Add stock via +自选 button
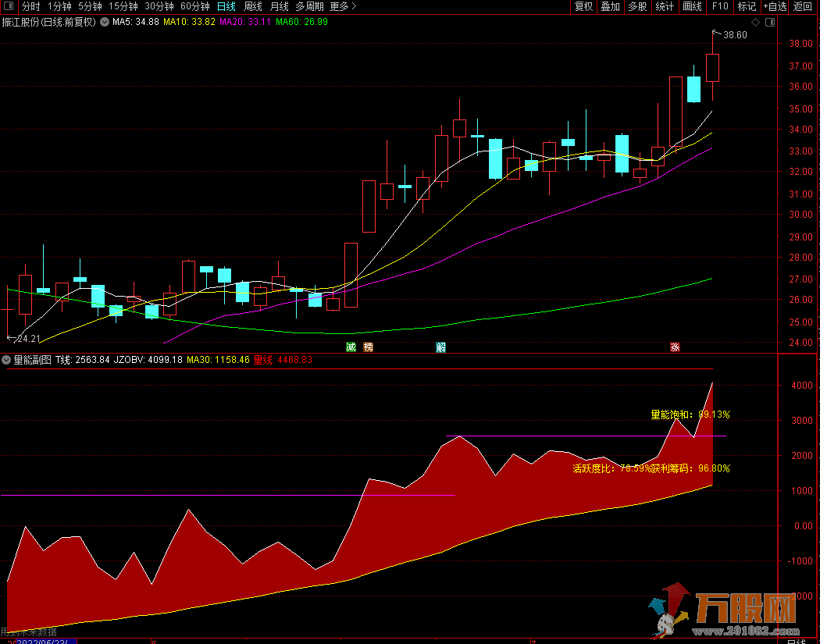Screen dimensions: 820x644 tap(775, 6)
